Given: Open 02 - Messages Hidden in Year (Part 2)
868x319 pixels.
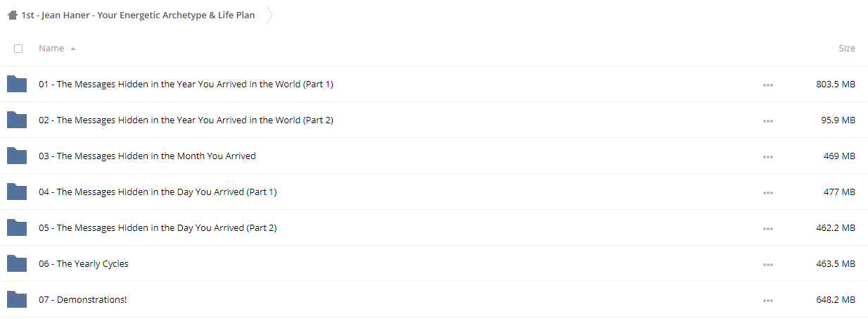Looking at the screenshot, I should [x=186, y=120].
